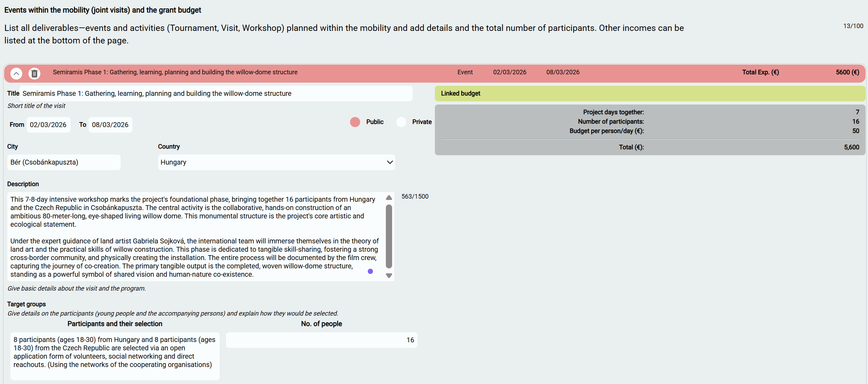Click the From date field 02/03/2026

coord(48,125)
